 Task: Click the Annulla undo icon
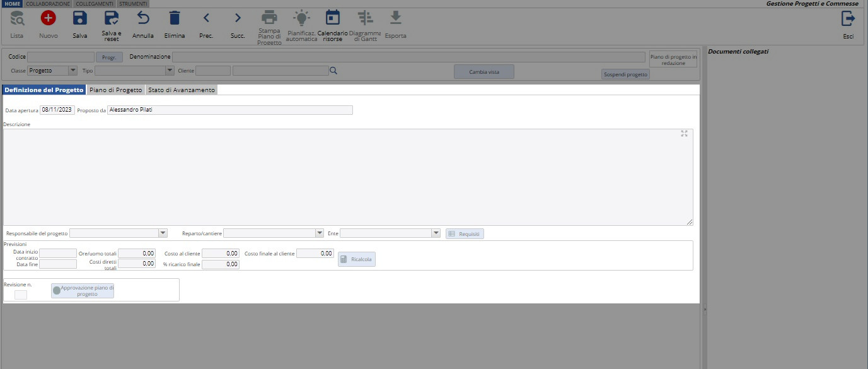pos(143,19)
